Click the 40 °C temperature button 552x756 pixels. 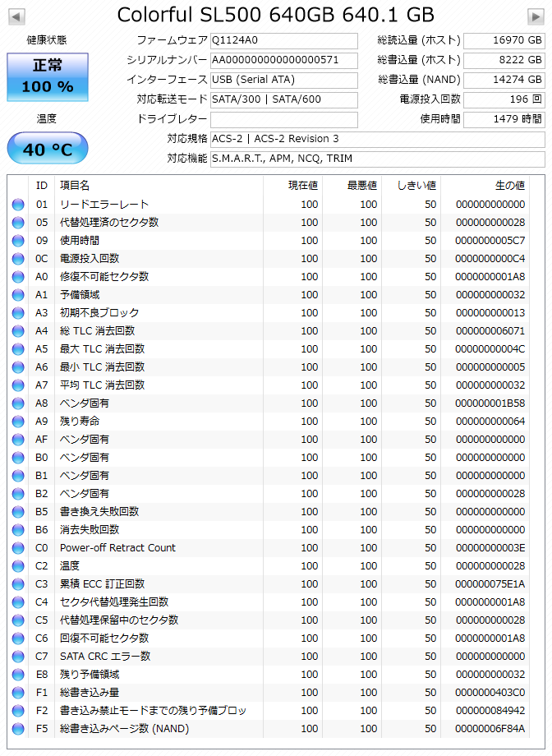coord(48,149)
